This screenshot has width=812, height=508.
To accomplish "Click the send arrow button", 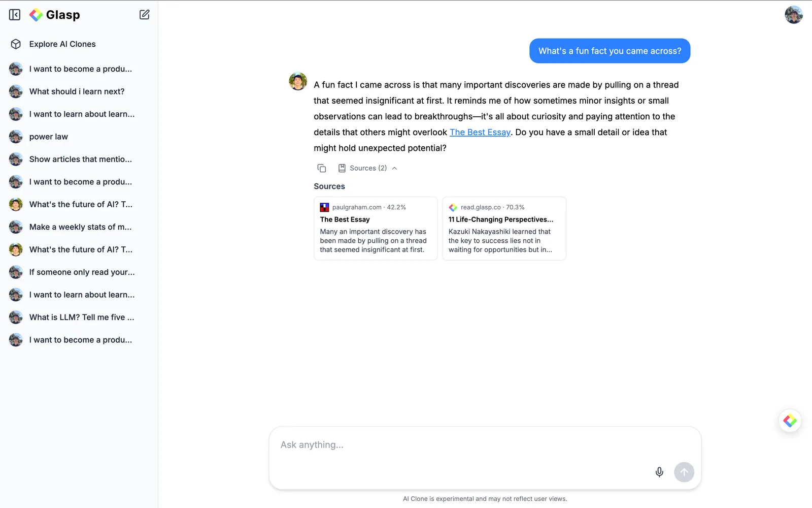I will (x=684, y=472).
